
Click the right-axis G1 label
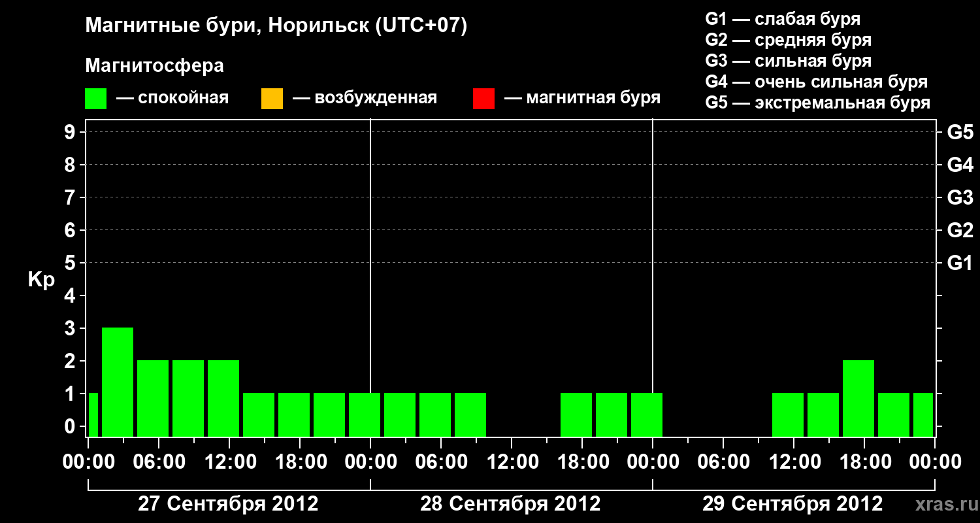coord(960,263)
